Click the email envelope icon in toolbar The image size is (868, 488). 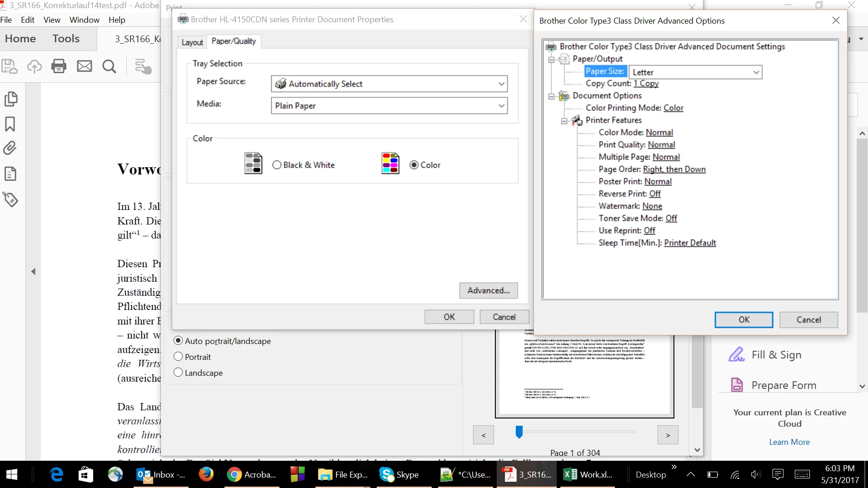pyautogui.click(x=84, y=66)
